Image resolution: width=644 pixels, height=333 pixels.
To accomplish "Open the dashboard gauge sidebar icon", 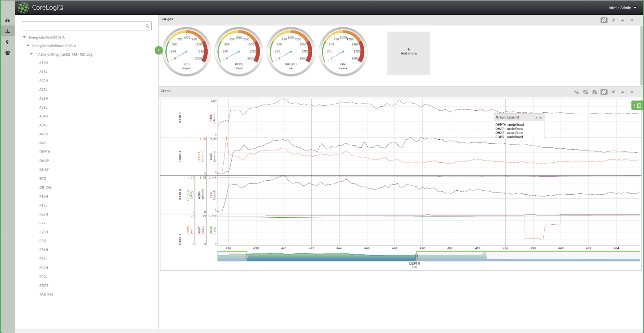I will (x=7, y=20).
